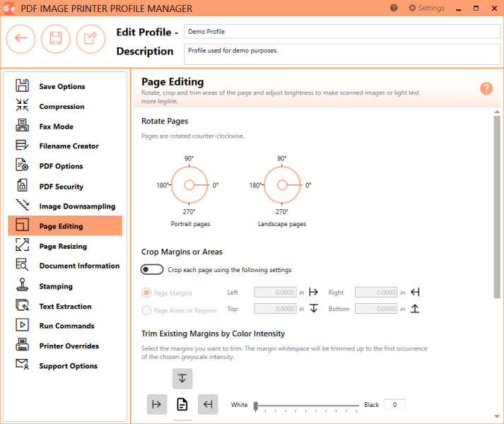Click the Printer Overrides printer icon
The image size is (504, 424).
click(x=22, y=345)
